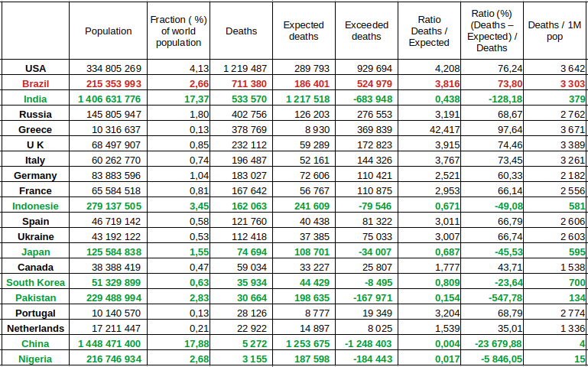Select the Russia deaths cell 402 756
Screen dimensions: 588x367
tap(245, 114)
